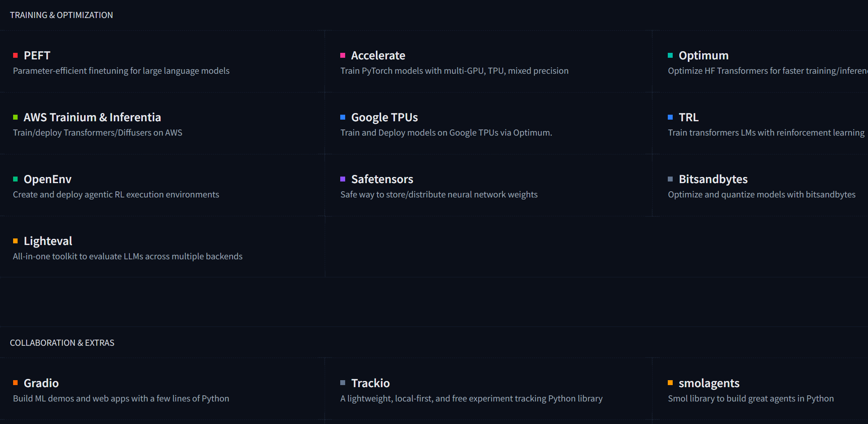Click the orange square beside smolagents
This screenshot has width=868, height=424.
[670, 383]
